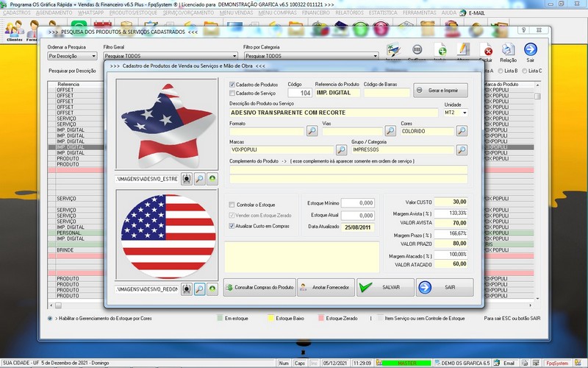The image size is (588, 368).
Task: Open the PRODUTOS/ESTOQUE menu
Action: [133, 13]
